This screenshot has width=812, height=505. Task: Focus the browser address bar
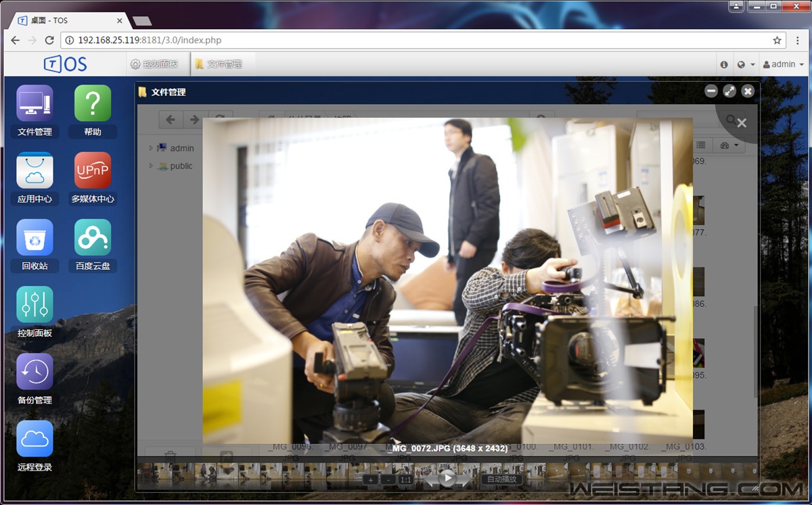pos(424,41)
